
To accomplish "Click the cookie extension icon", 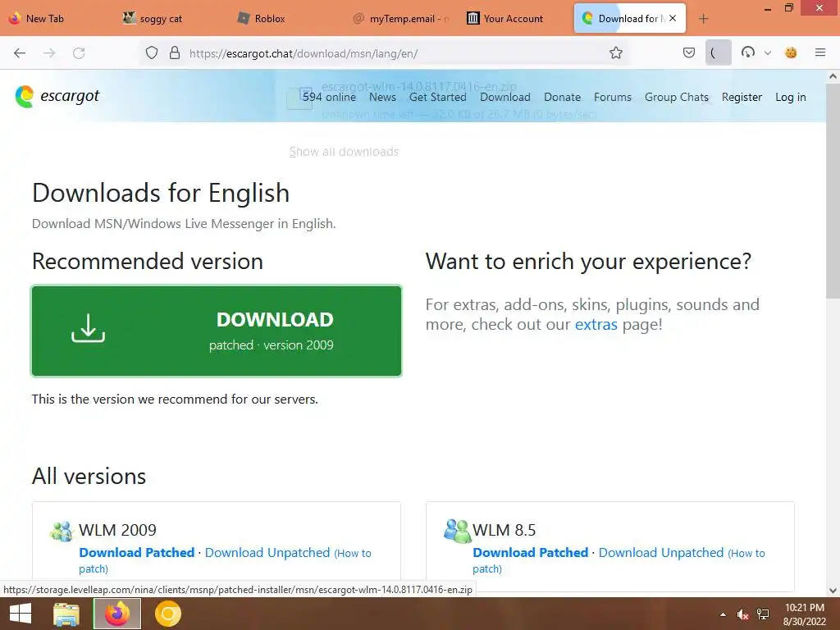I will [791, 52].
